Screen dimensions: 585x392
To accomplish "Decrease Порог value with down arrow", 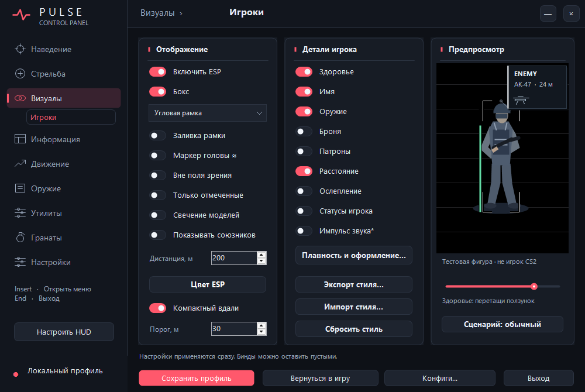I will [x=261, y=332].
